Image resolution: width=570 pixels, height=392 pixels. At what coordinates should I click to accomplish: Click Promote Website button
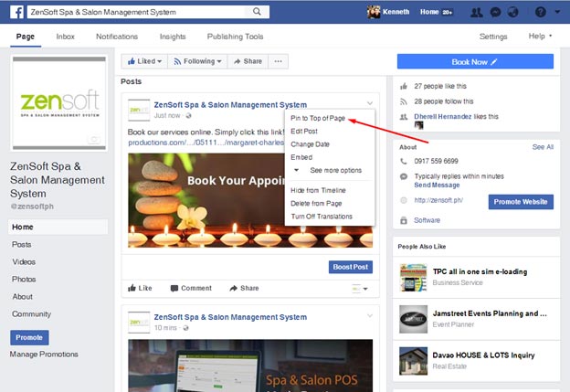click(x=521, y=202)
